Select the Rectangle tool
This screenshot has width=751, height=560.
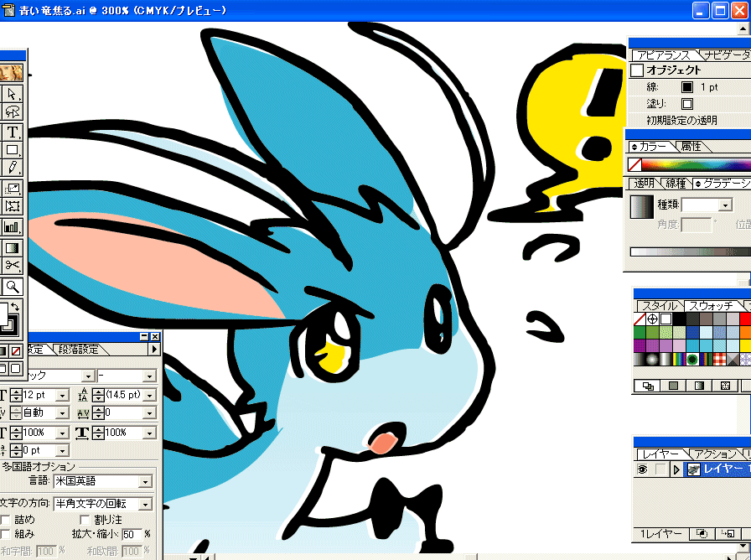pyautogui.click(x=12, y=150)
